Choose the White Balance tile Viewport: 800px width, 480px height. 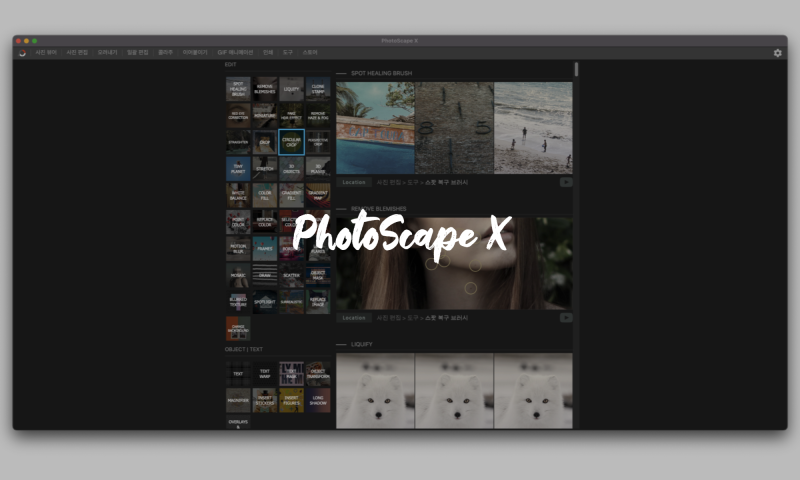[x=238, y=195]
